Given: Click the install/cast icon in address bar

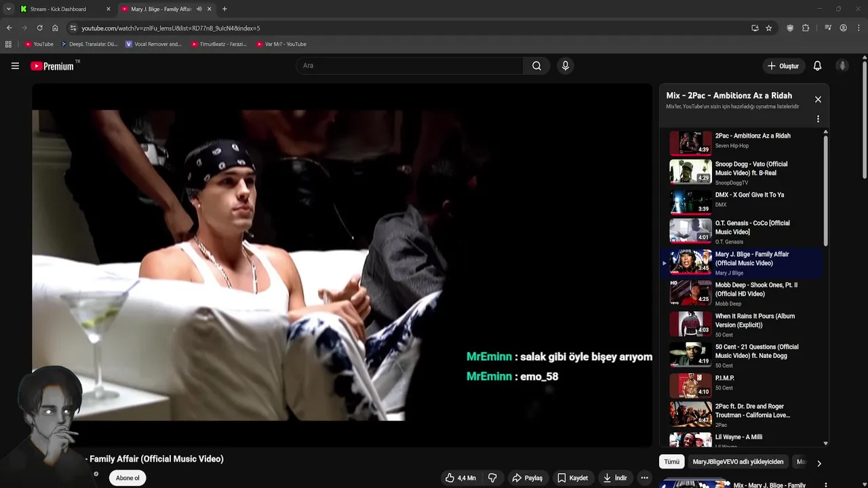Looking at the screenshot, I should click(755, 28).
